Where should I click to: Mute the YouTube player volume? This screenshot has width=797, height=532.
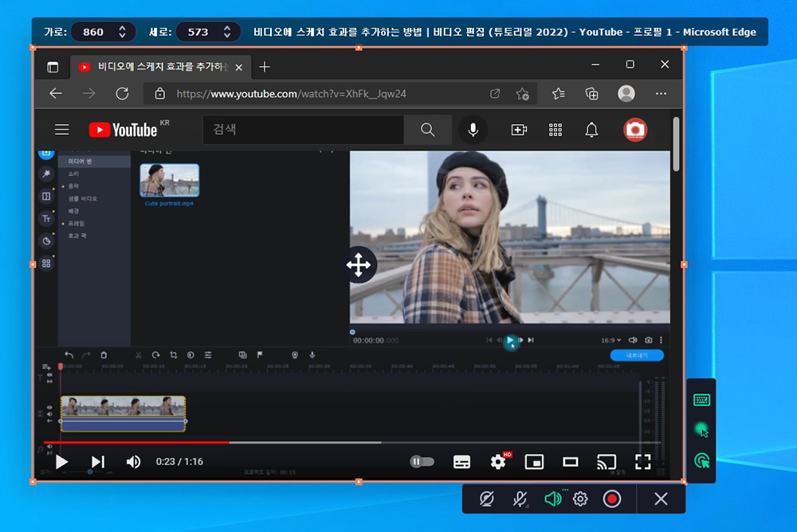click(x=133, y=462)
